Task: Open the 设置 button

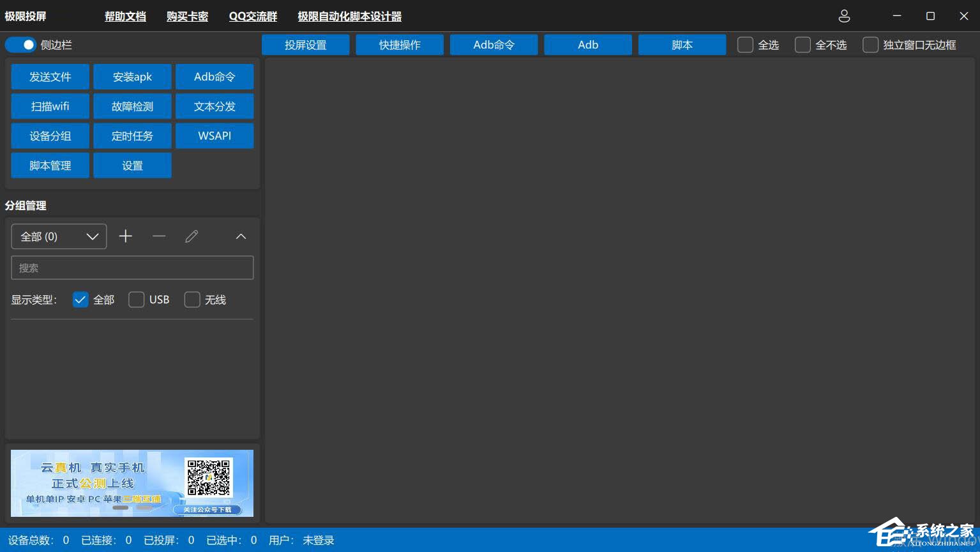Action: tap(132, 165)
